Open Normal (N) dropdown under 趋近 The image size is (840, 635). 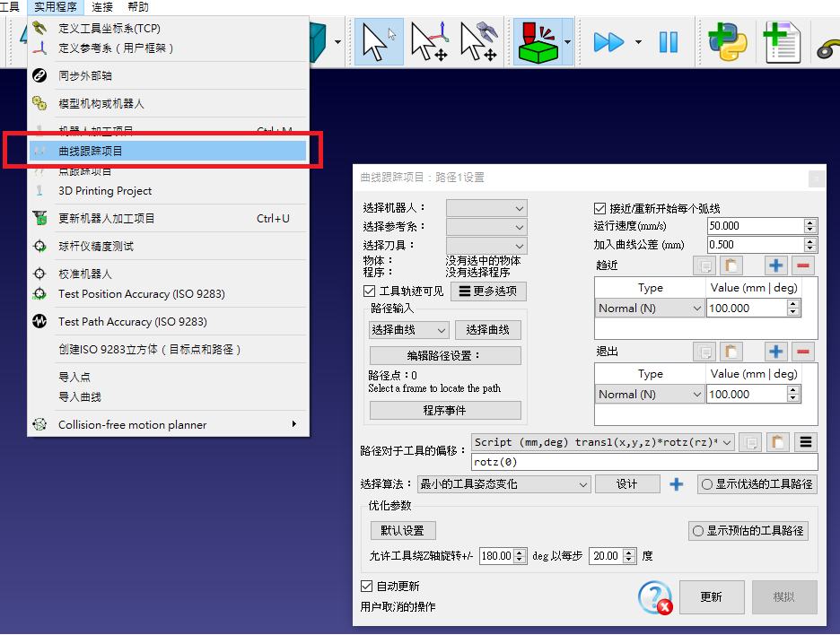point(650,309)
